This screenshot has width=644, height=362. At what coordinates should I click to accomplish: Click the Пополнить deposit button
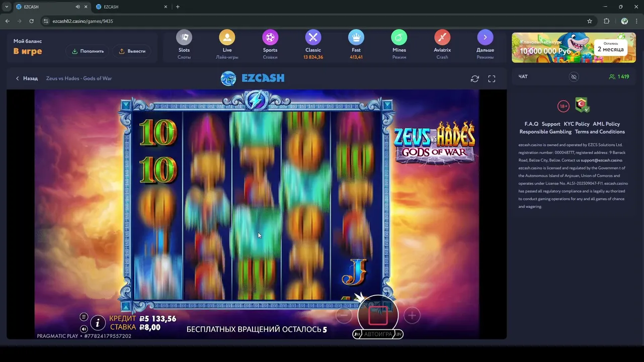click(88, 51)
